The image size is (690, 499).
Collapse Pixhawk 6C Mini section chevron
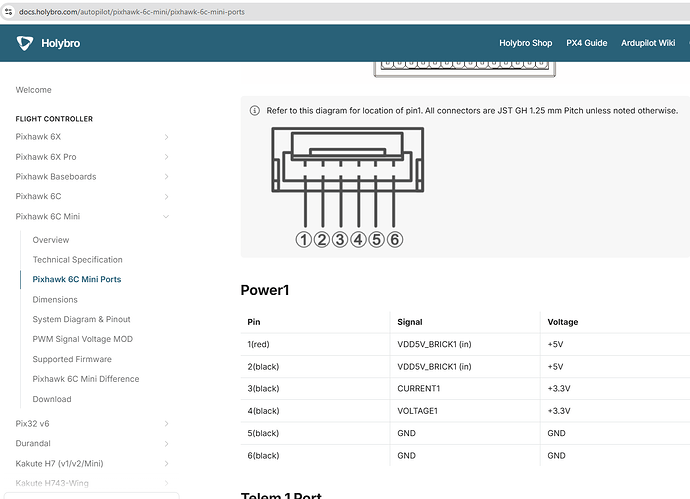[166, 216]
